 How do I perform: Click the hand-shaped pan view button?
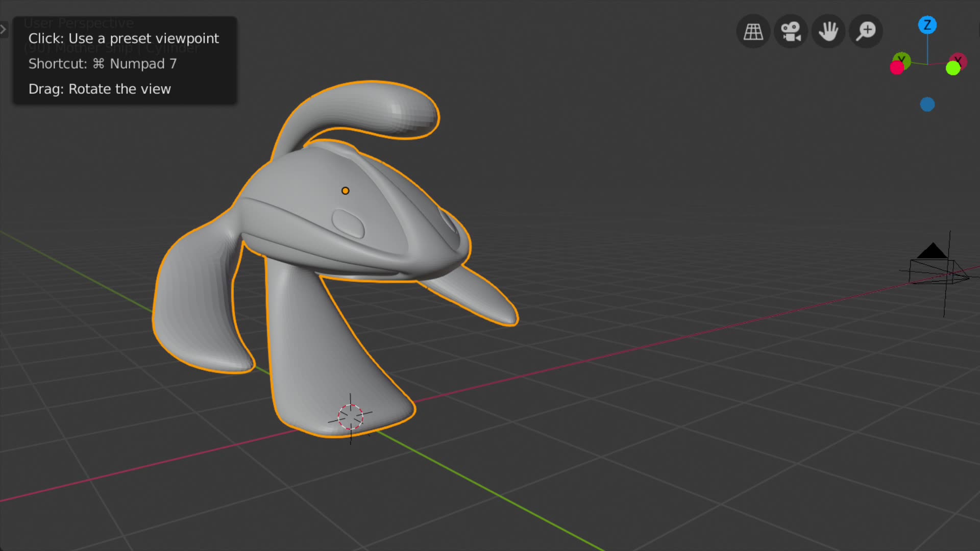pos(828,32)
